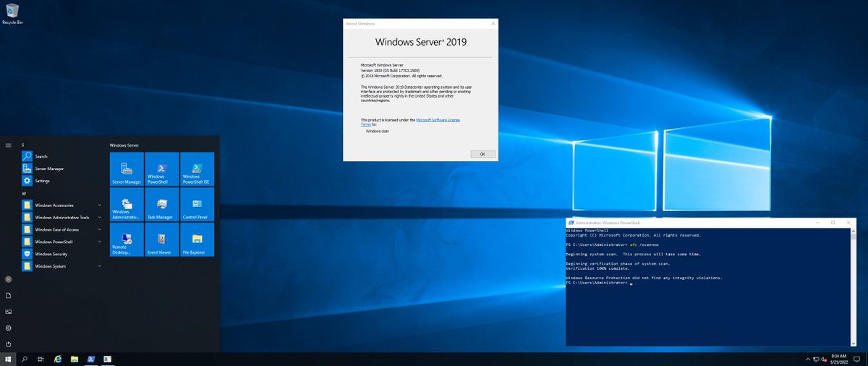Click the taskbar clock showing 8:34 AM

point(840,359)
